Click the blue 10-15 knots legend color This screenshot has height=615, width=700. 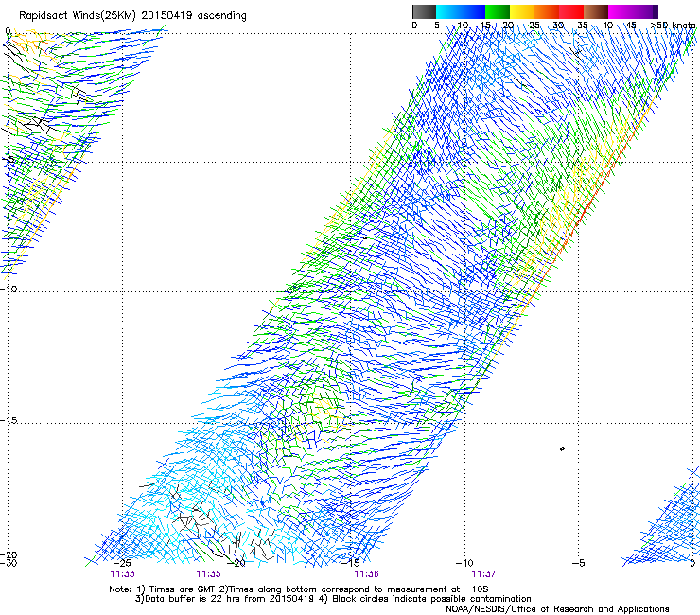tap(473, 11)
